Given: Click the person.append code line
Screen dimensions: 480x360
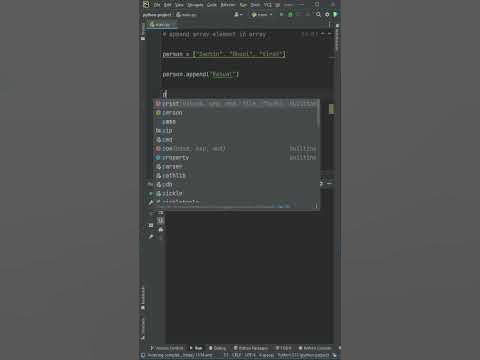Looking at the screenshot, I should [201, 74].
